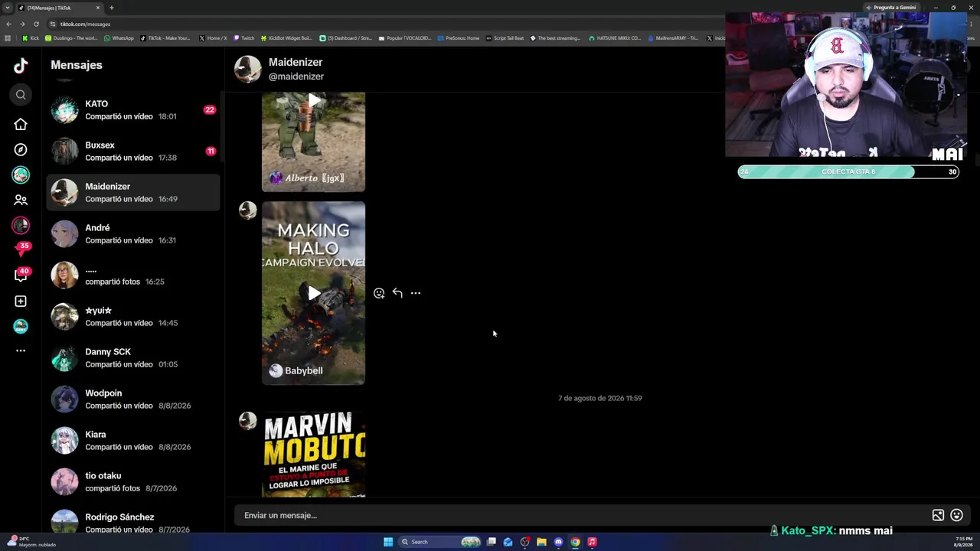Open the tio otaku conversation
The image size is (980, 551).
point(133,481)
